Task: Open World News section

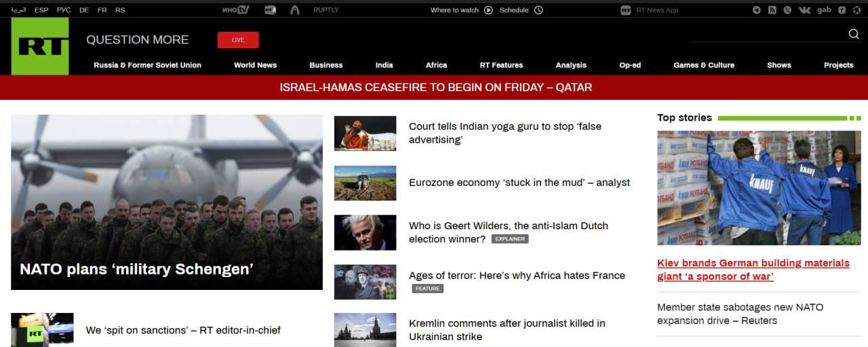Action: pyautogui.click(x=256, y=65)
